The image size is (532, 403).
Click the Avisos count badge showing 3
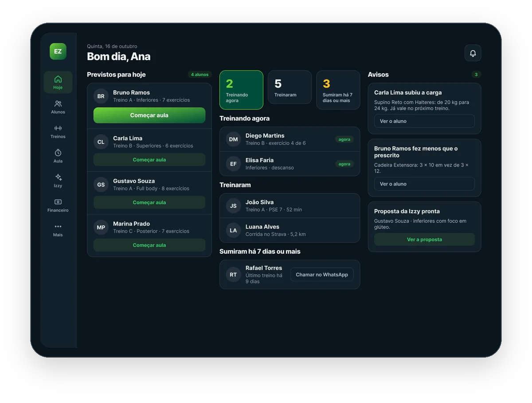pos(476,74)
